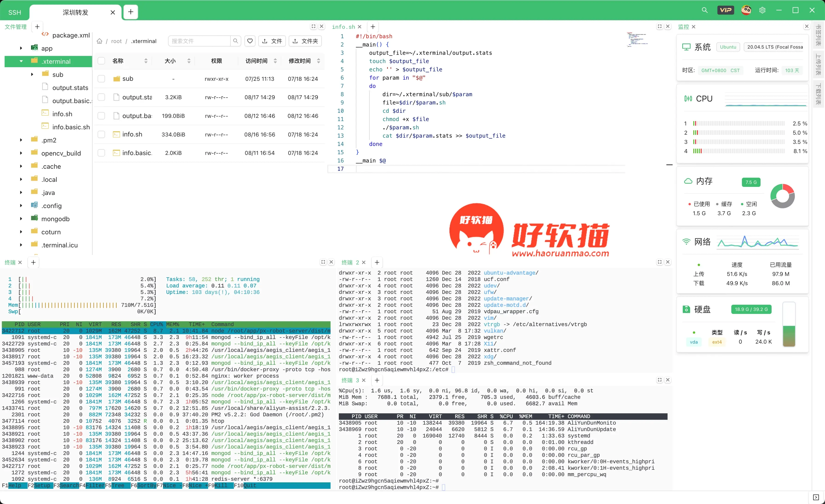Close the 终端 2 panel
This screenshot has width=825, height=504.
point(668,262)
